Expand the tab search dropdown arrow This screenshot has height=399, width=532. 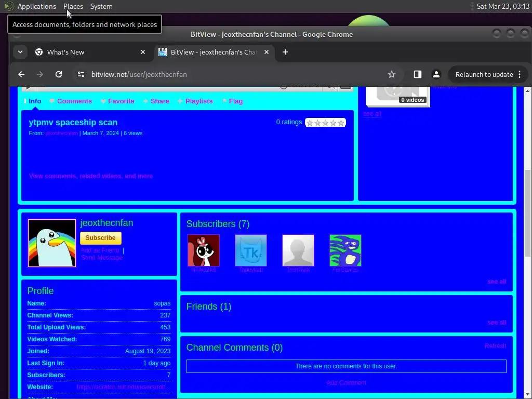20,52
